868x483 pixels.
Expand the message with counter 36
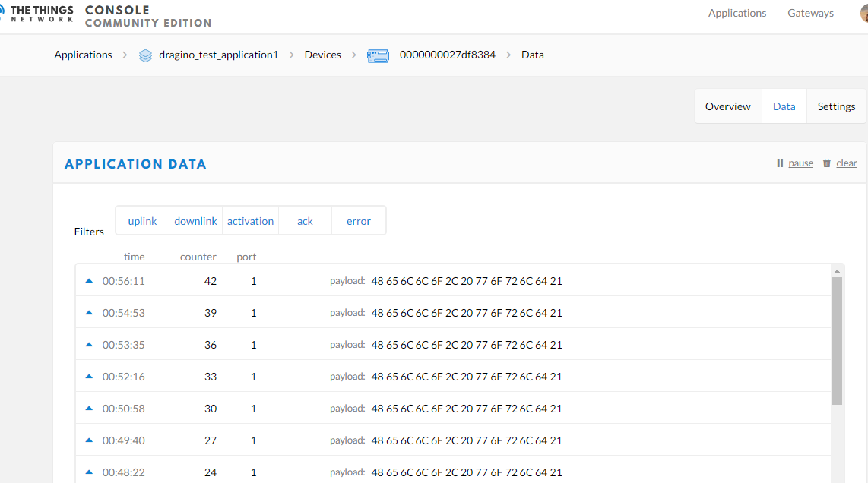(x=453, y=345)
